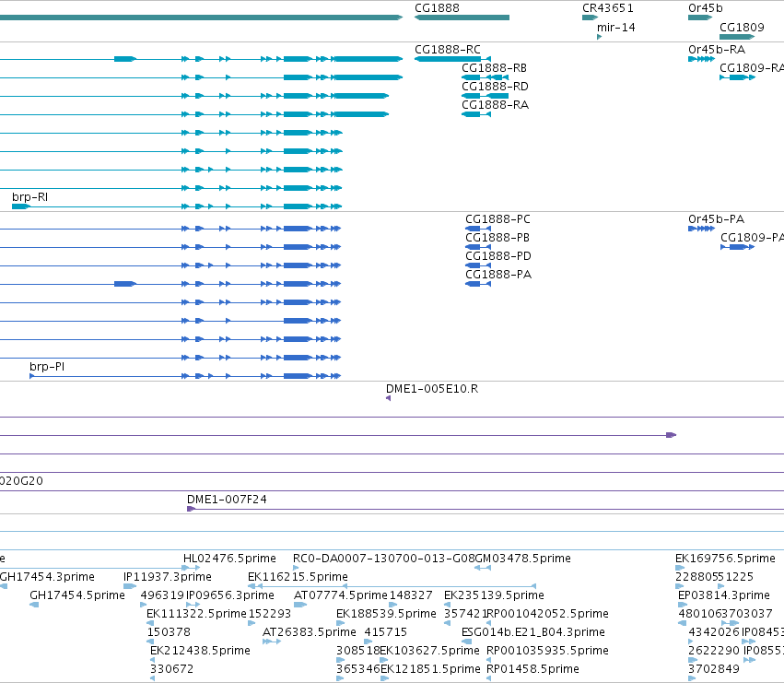Click EST label RP001035935.5prime
Viewport: 784px width, 683px height.
click(x=547, y=651)
